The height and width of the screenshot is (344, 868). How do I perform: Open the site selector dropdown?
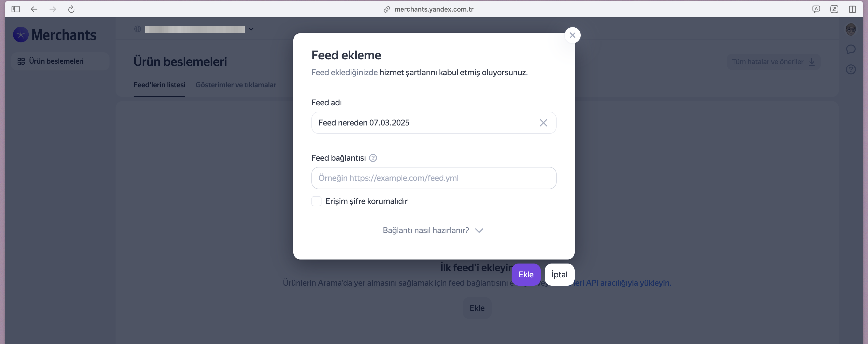(251, 29)
